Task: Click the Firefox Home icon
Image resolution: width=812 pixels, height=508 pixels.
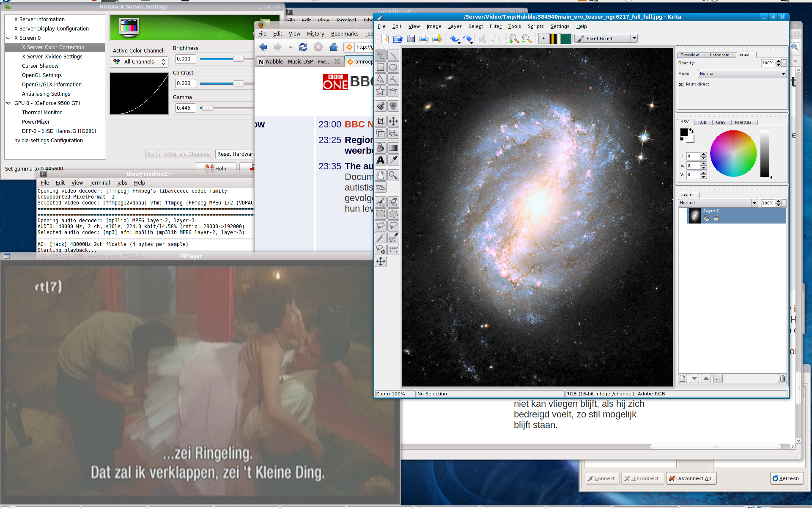Action: point(334,47)
